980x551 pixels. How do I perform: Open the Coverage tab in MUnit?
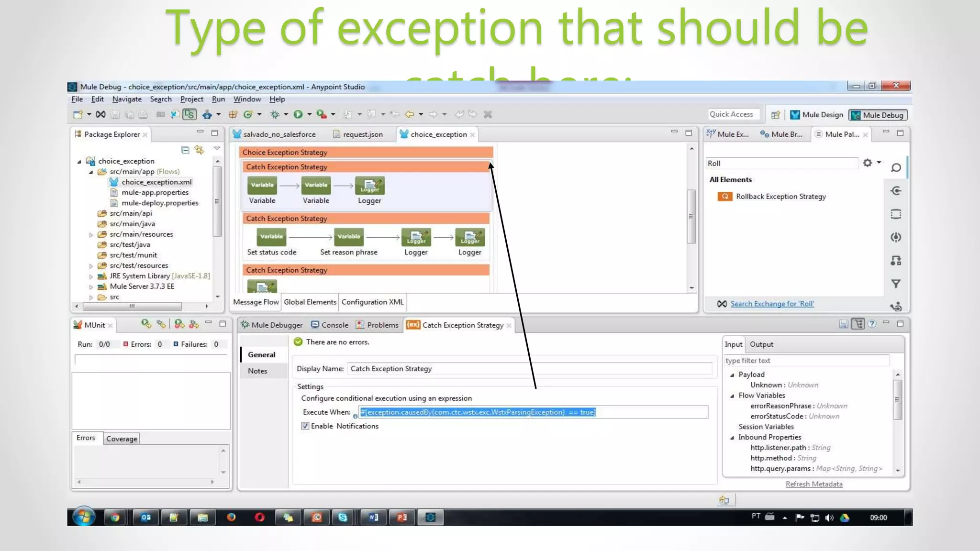(122, 439)
